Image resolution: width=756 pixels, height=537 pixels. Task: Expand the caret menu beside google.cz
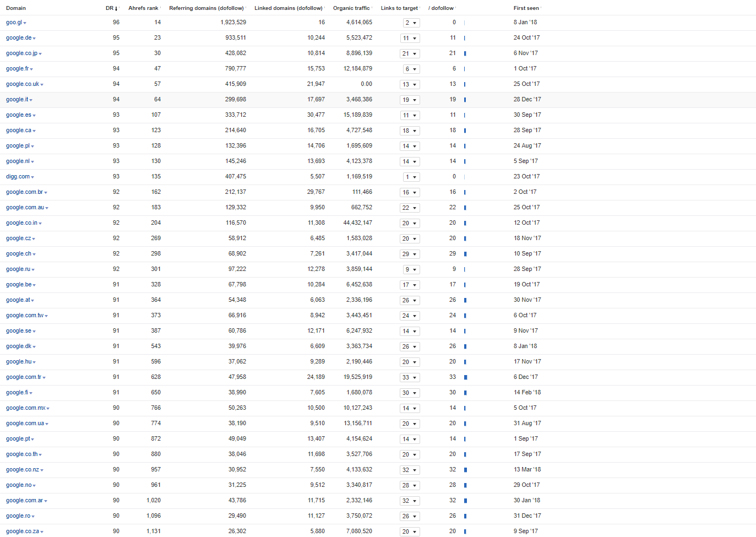[x=34, y=239]
